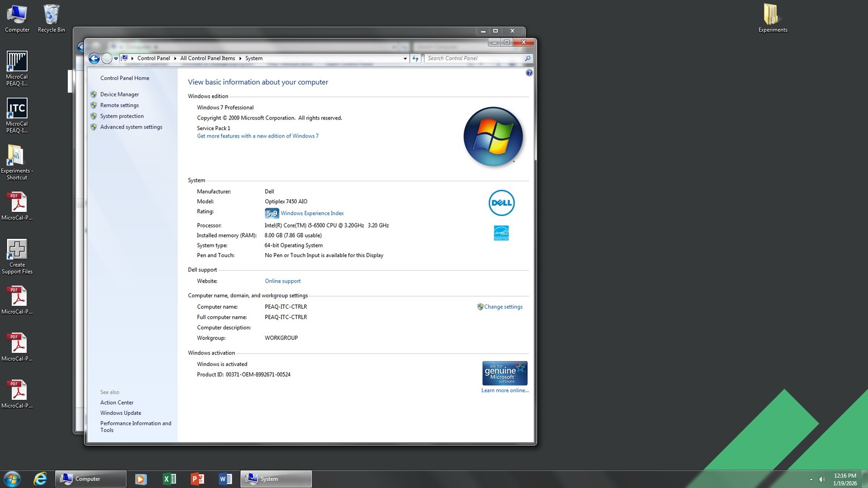868x488 pixels.
Task: Open the recent pages dropdown arrow
Action: [x=116, y=59]
